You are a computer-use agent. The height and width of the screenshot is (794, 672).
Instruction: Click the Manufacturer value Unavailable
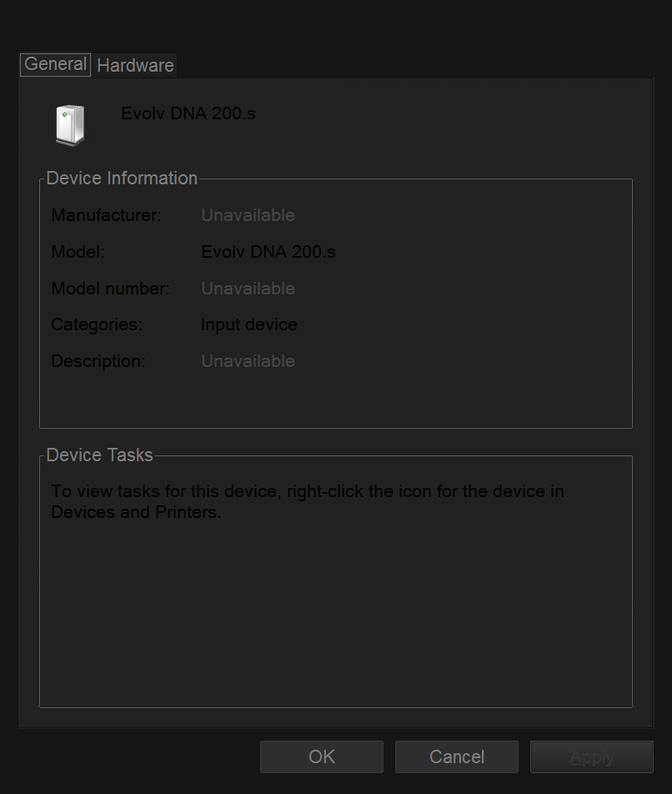point(248,215)
